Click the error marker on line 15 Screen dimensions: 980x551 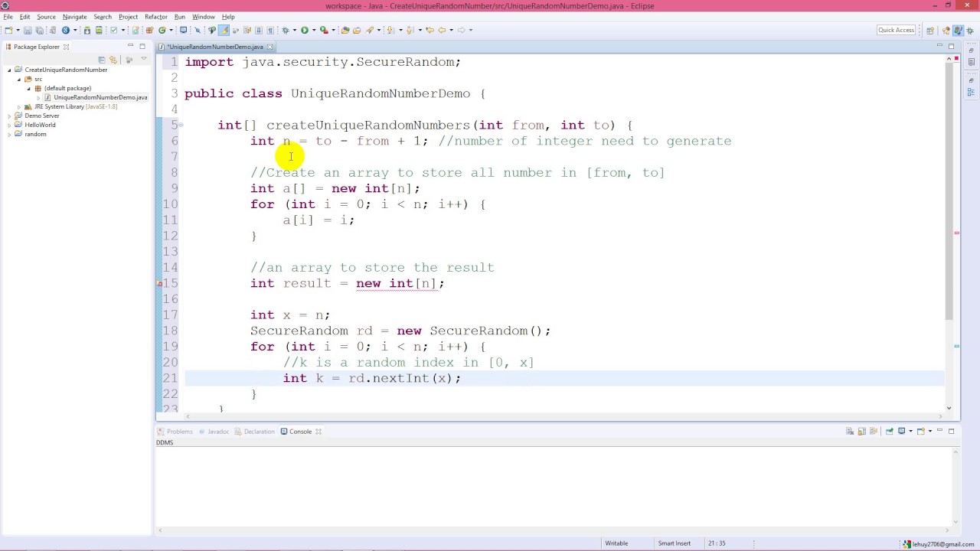point(160,284)
